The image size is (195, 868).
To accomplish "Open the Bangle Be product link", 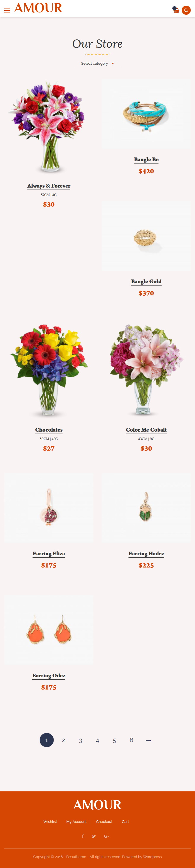I will [x=146, y=159].
